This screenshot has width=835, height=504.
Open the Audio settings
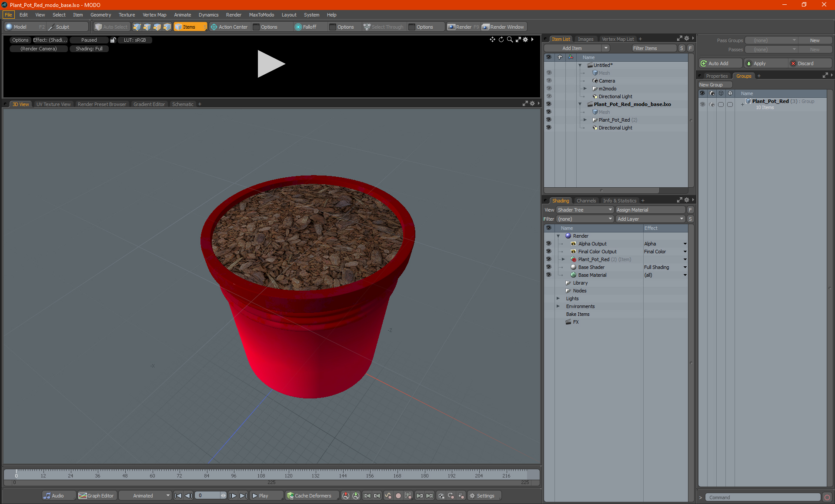tap(53, 496)
